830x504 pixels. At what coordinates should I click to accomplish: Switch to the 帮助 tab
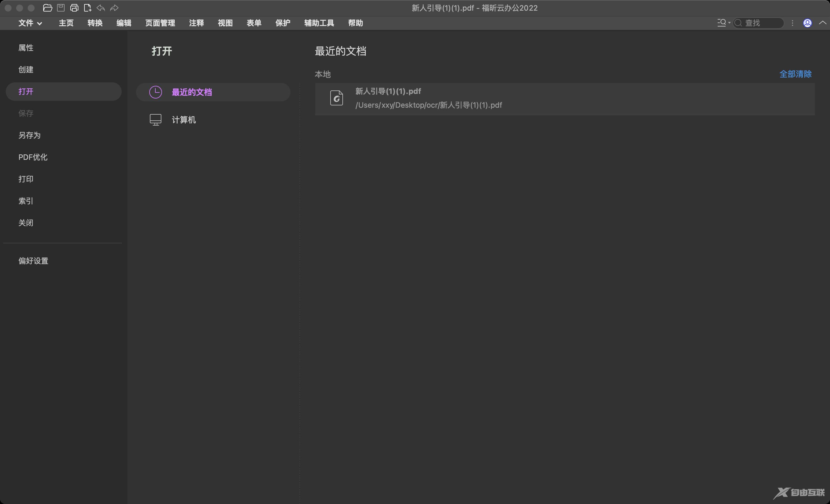[355, 23]
